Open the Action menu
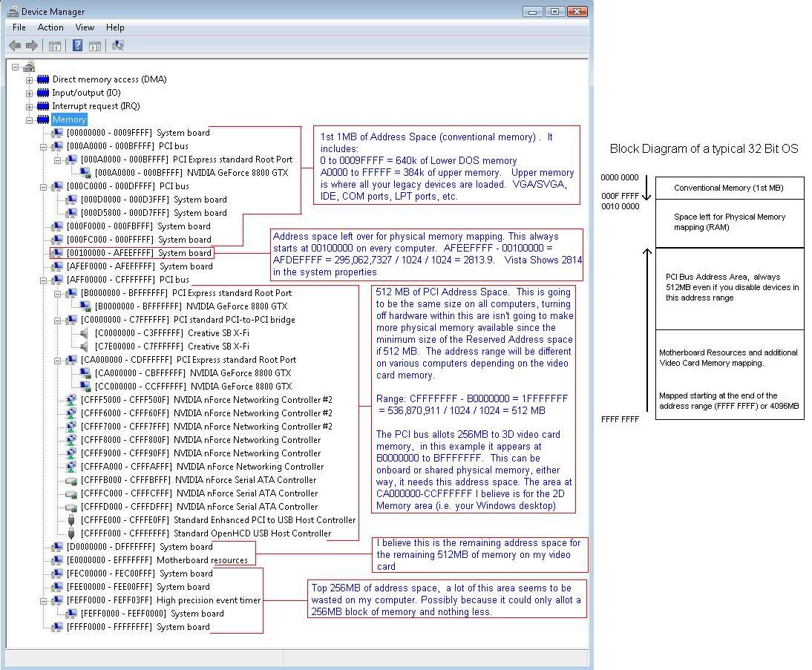812x670 pixels. (x=50, y=27)
